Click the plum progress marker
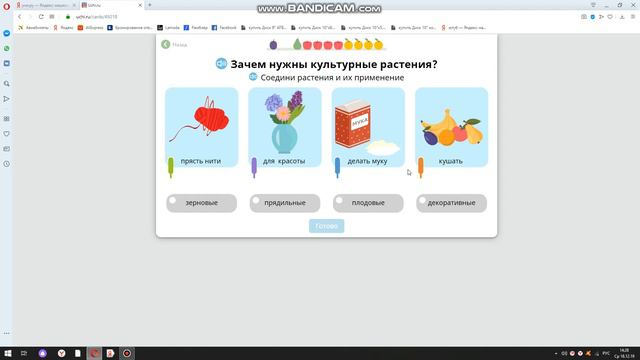Image resolution: width=640 pixels, height=360 pixels. point(273,44)
